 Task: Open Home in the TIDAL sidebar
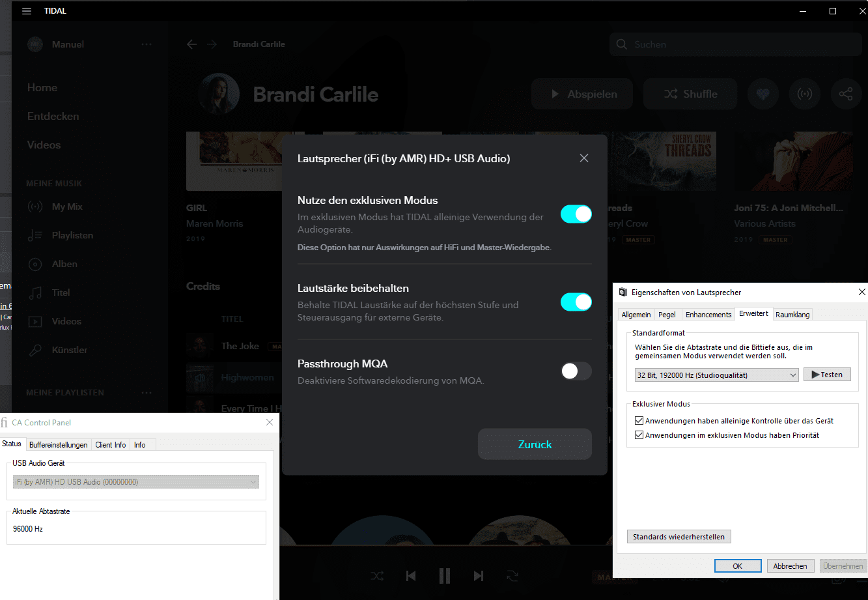tap(42, 87)
